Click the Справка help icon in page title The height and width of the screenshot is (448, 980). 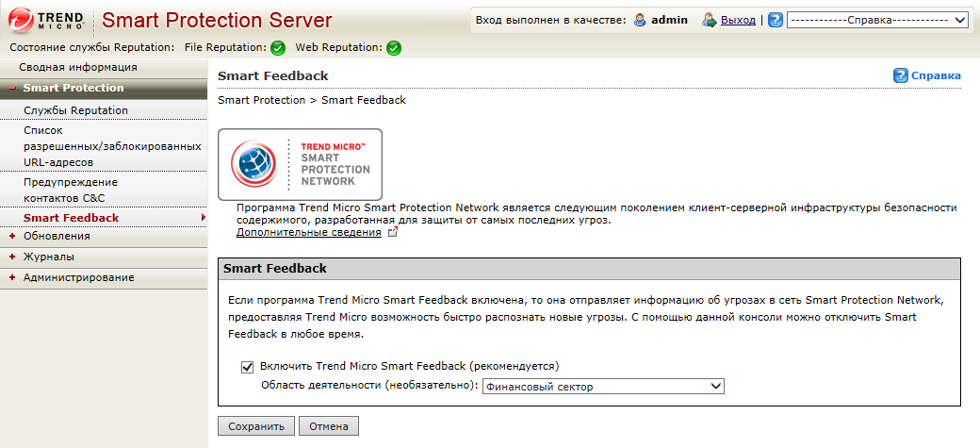[x=900, y=75]
